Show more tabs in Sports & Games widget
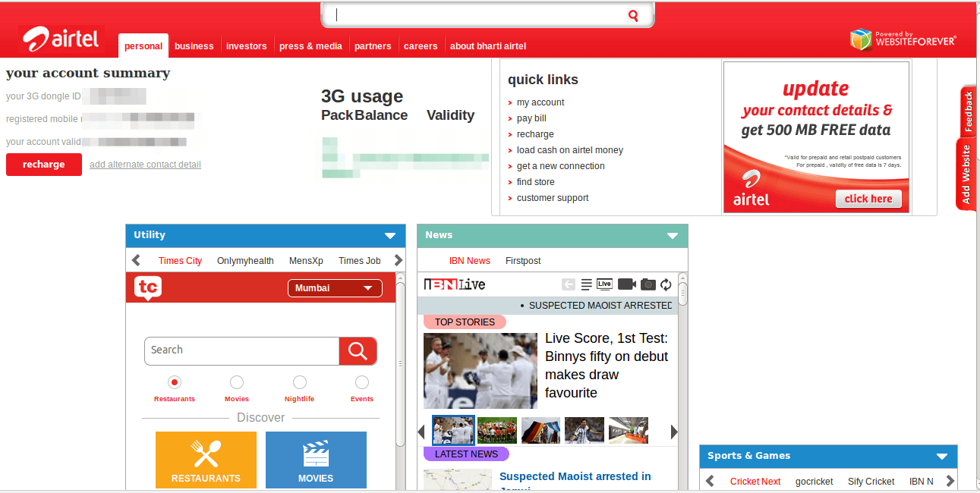 point(950,481)
